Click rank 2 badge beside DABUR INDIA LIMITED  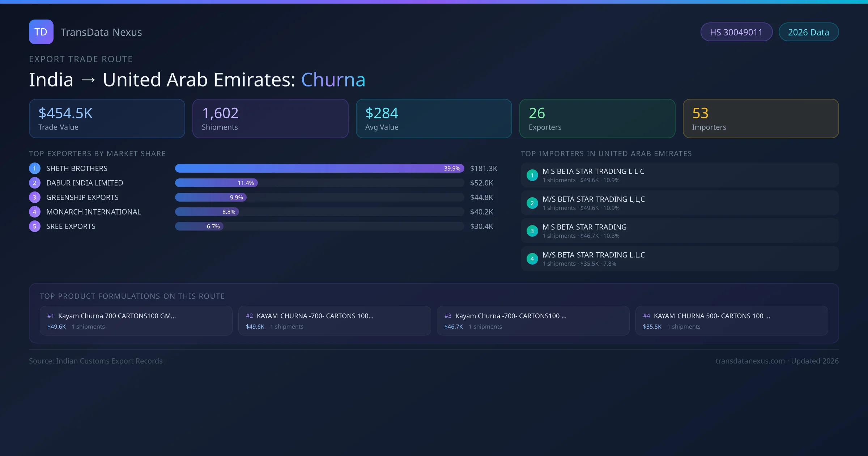pyautogui.click(x=35, y=183)
